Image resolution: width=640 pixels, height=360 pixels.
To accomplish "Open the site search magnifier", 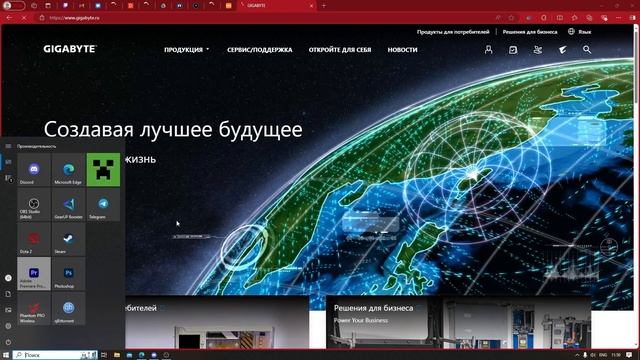I will 587,50.
